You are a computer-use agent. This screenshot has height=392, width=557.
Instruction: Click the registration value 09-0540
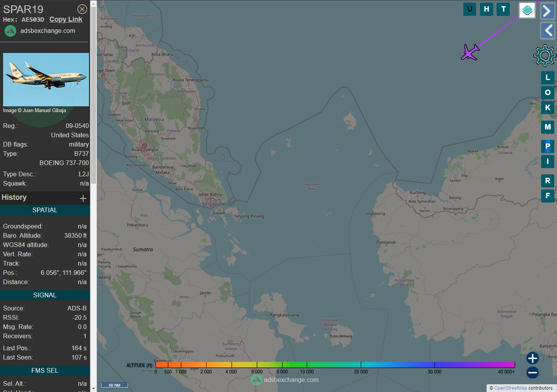pyautogui.click(x=77, y=126)
